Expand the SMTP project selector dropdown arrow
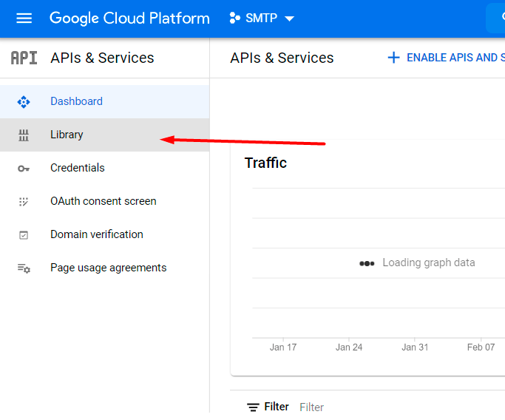 tap(289, 18)
